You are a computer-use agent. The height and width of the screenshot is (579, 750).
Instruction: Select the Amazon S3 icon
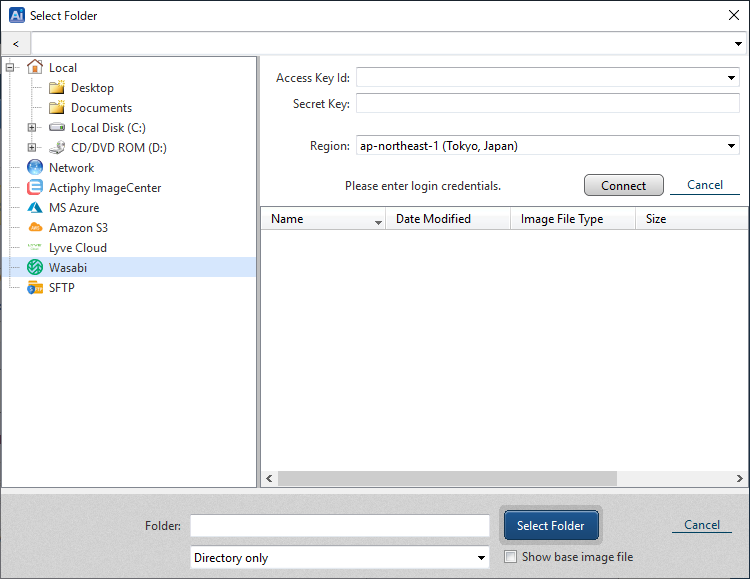point(35,227)
